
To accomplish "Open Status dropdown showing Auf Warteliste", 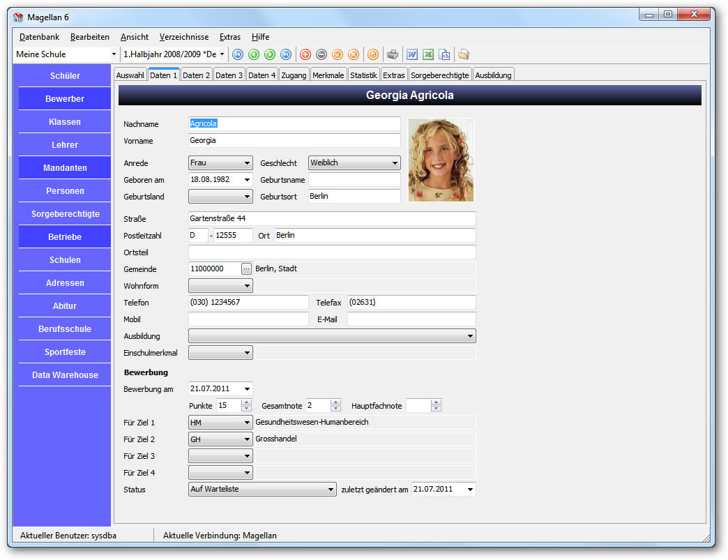I will [x=331, y=490].
